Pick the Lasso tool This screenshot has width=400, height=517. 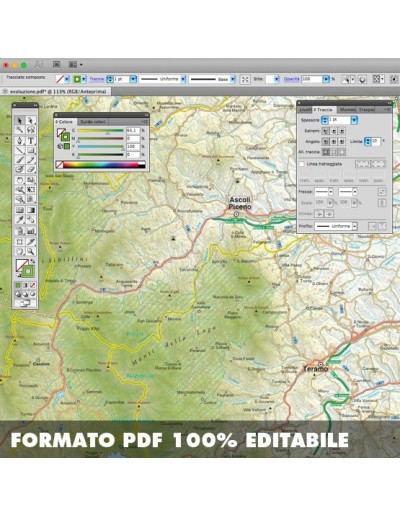point(31,130)
